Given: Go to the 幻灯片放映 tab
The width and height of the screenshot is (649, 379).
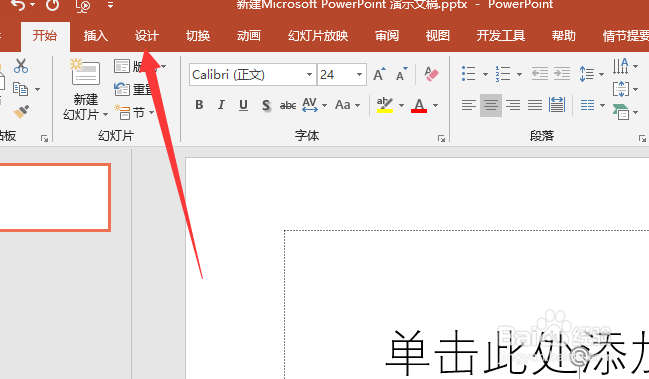Looking at the screenshot, I should 318,36.
